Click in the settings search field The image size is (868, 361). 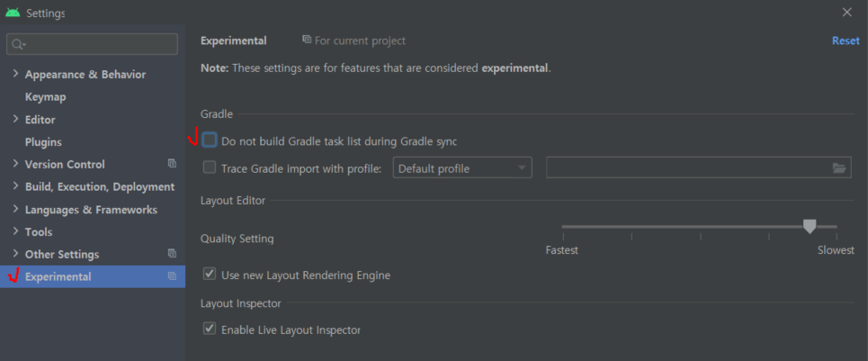92,44
